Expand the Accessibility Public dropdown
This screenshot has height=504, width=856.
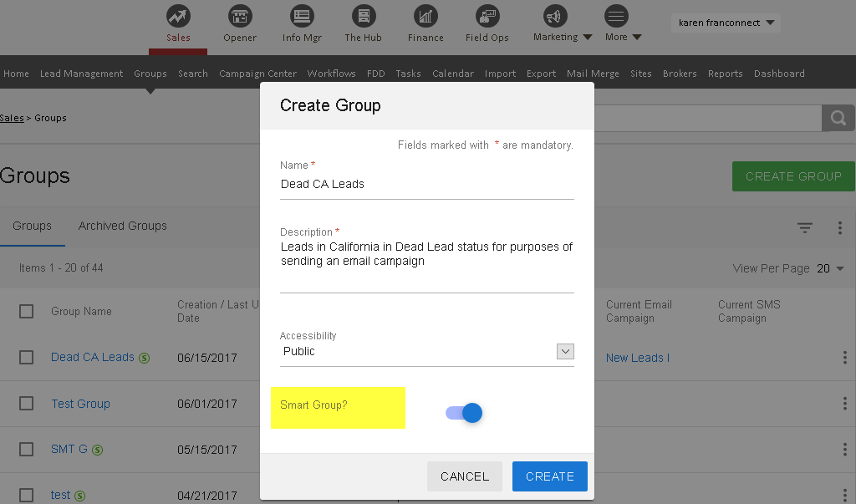tap(565, 352)
